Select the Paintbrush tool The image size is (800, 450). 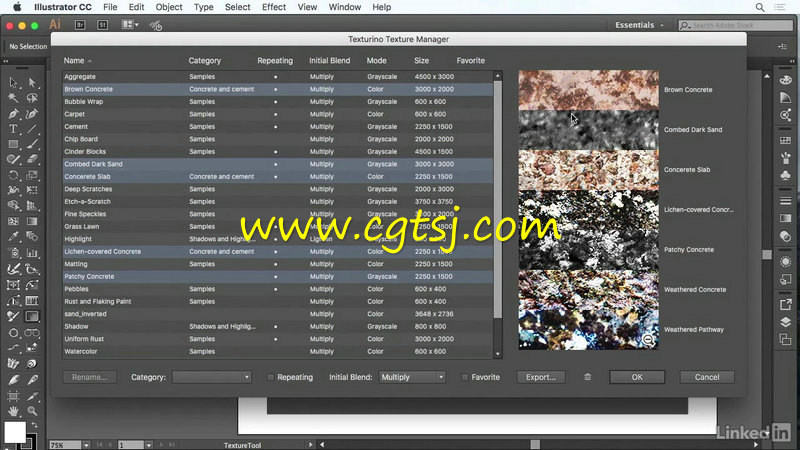32,144
